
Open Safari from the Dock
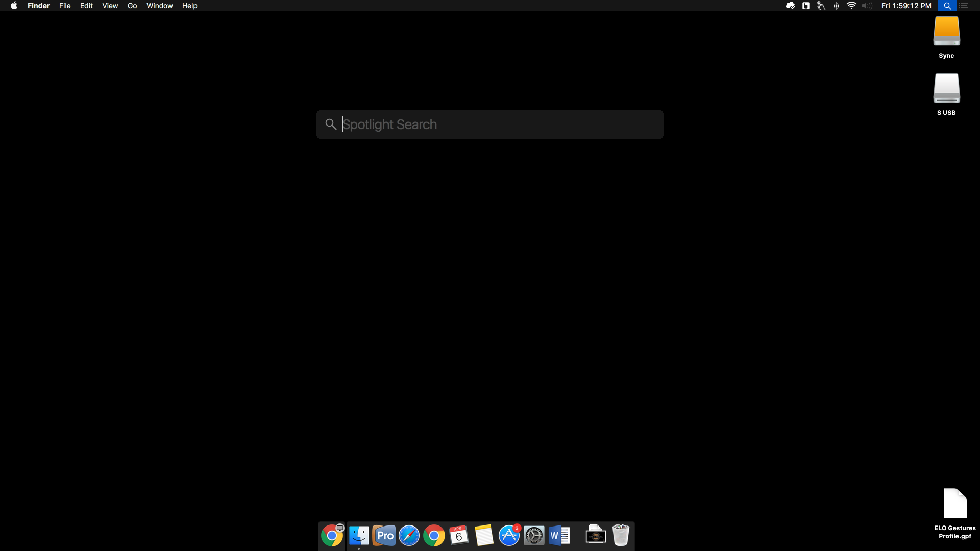pos(409,536)
